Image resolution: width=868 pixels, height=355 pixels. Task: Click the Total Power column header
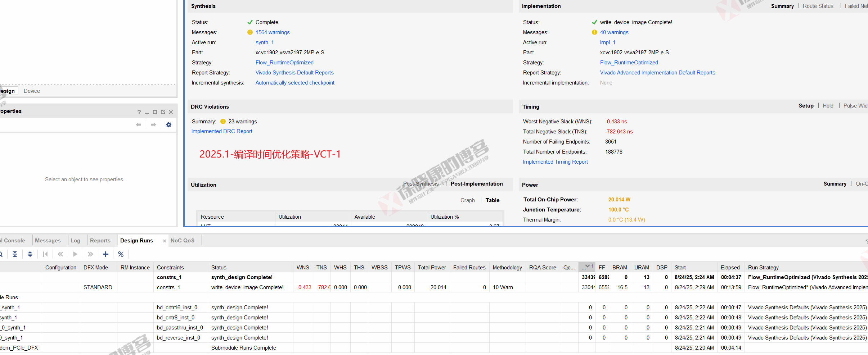point(432,268)
